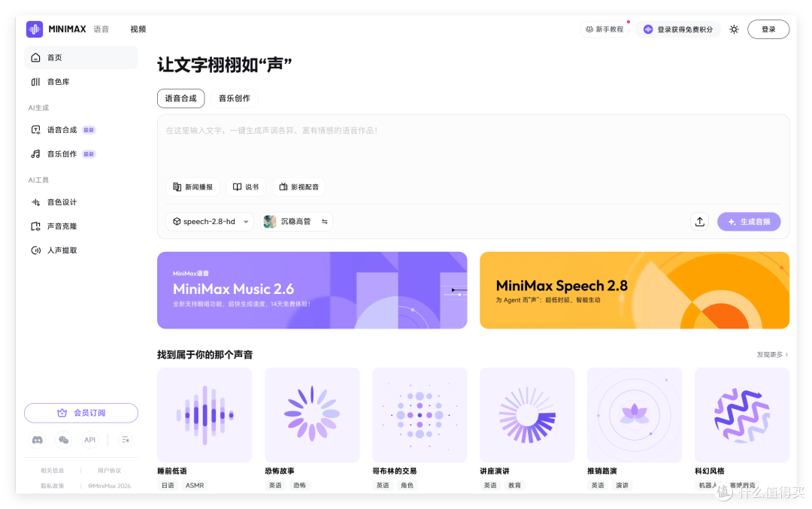
Task: Click the text input area for speech
Action: 473,145
